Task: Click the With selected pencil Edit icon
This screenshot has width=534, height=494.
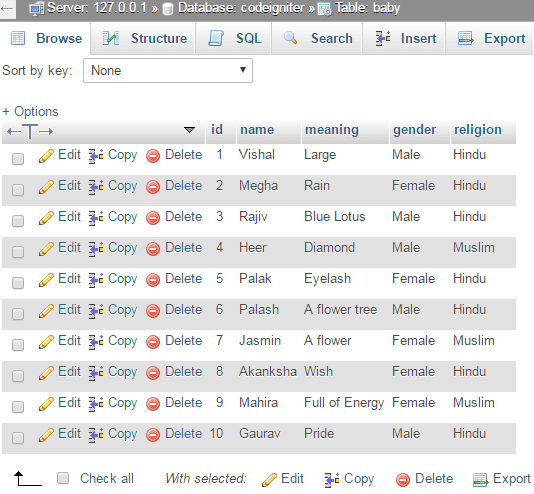Action: tap(269, 480)
